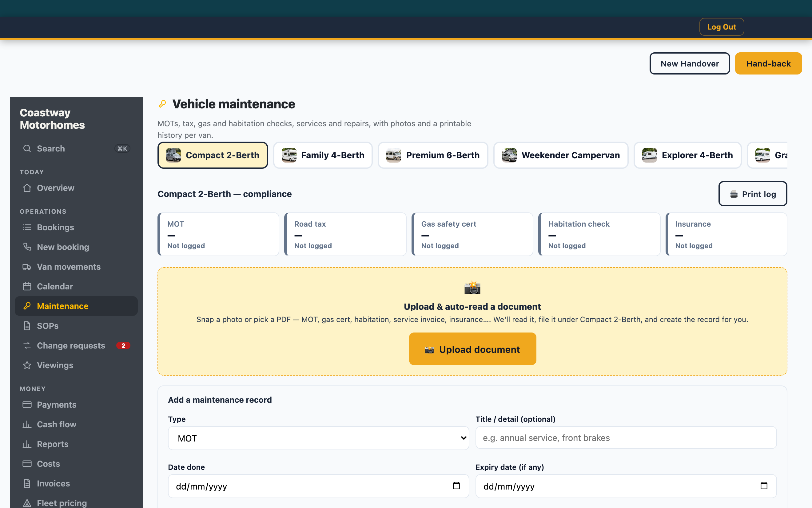Click the Costs card icon

[27, 464]
